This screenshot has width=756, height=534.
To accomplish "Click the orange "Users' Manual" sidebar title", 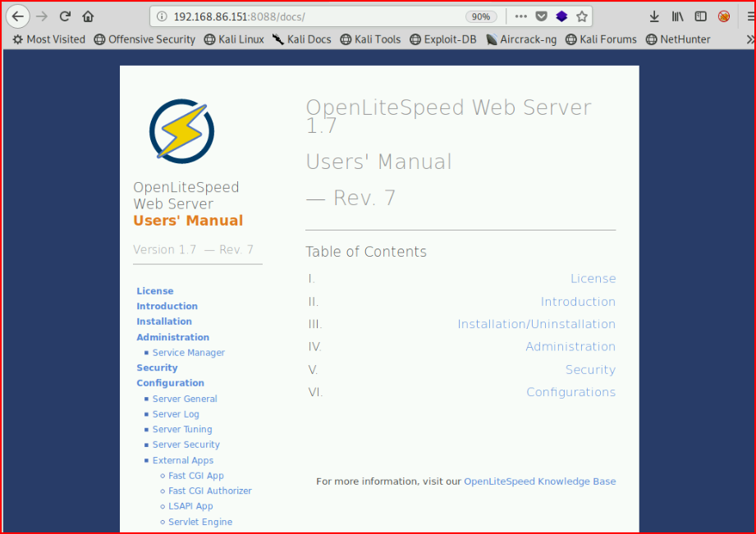I will click(188, 221).
